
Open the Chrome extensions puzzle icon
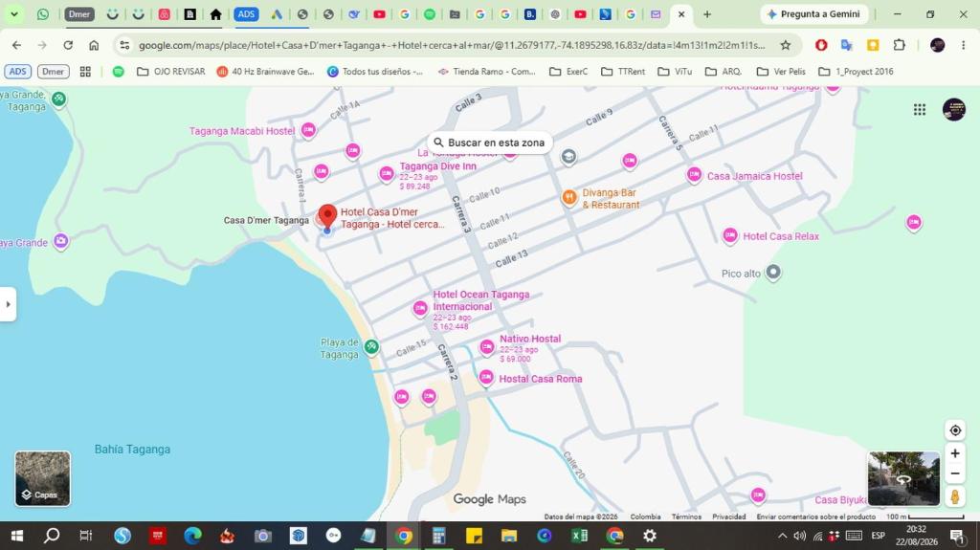[x=899, y=45]
